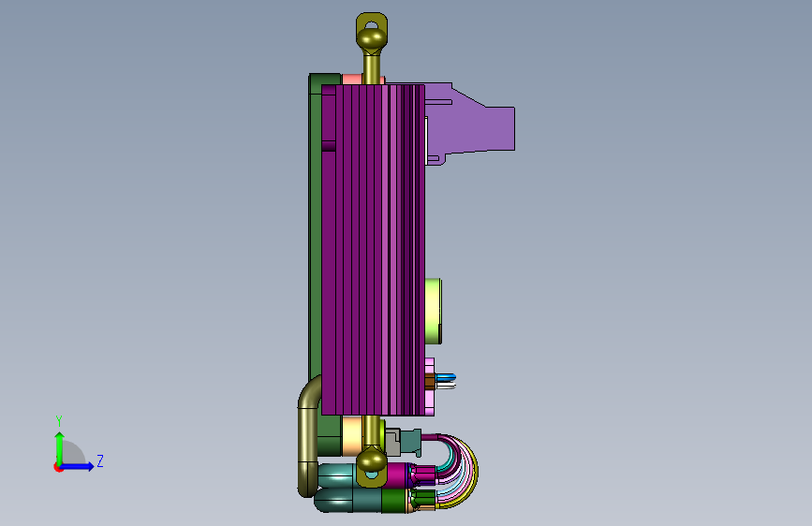Click the red X axis dot at triad origin
The image size is (812, 526).
point(58,467)
